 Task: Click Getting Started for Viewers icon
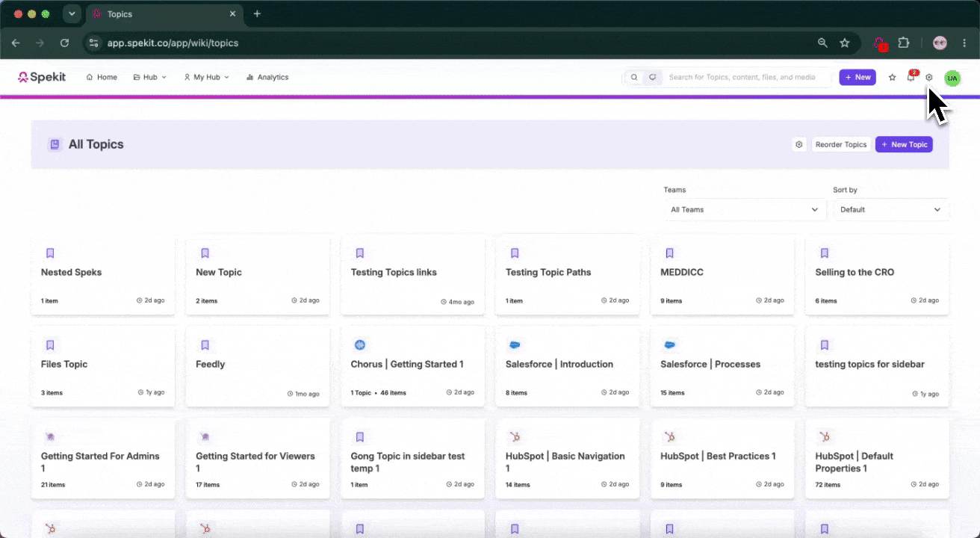click(205, 437)
